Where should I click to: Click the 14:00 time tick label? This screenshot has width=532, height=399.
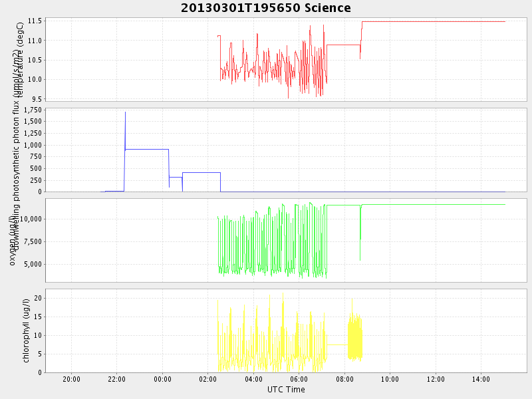coord(481,379)
